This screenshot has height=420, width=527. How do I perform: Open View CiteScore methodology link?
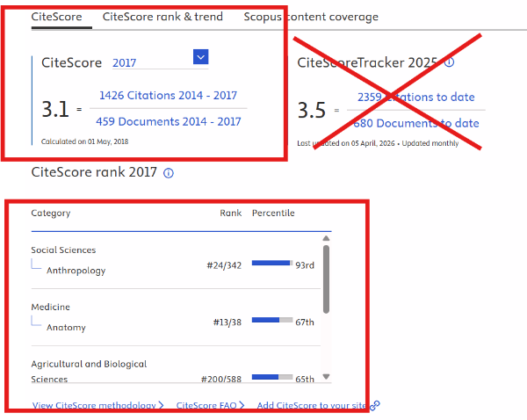pos(97,405)
